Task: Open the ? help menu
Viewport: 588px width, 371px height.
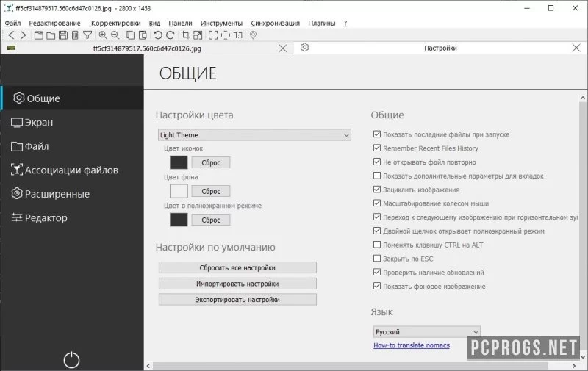Action: (345, 24)
